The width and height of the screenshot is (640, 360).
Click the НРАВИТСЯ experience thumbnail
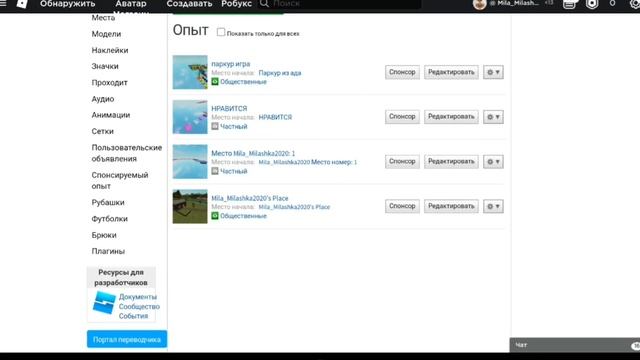190,117
